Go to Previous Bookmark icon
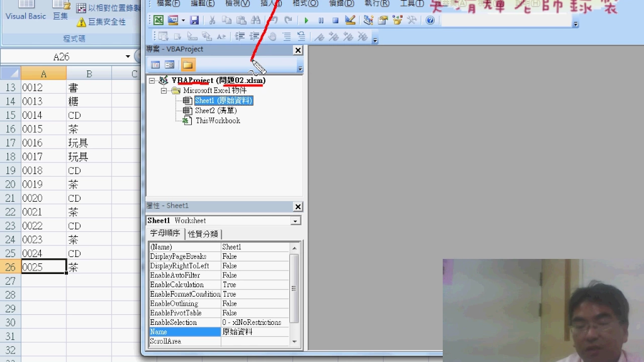 coord(348,37)
